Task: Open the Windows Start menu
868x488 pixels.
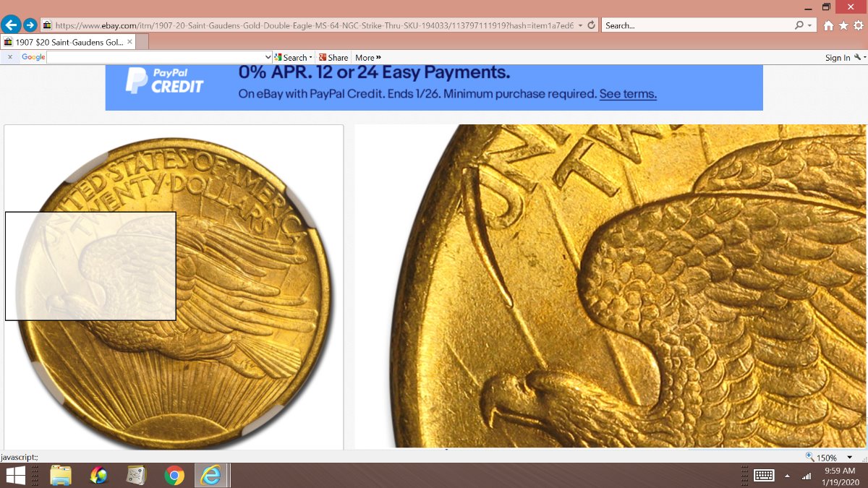Action: (x=15, y=475)
